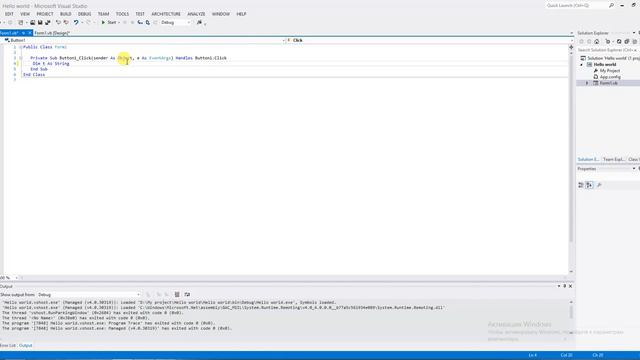640x360 pixels.
Task: Toggle Word Wrap in Output panel
Action: 187,295
